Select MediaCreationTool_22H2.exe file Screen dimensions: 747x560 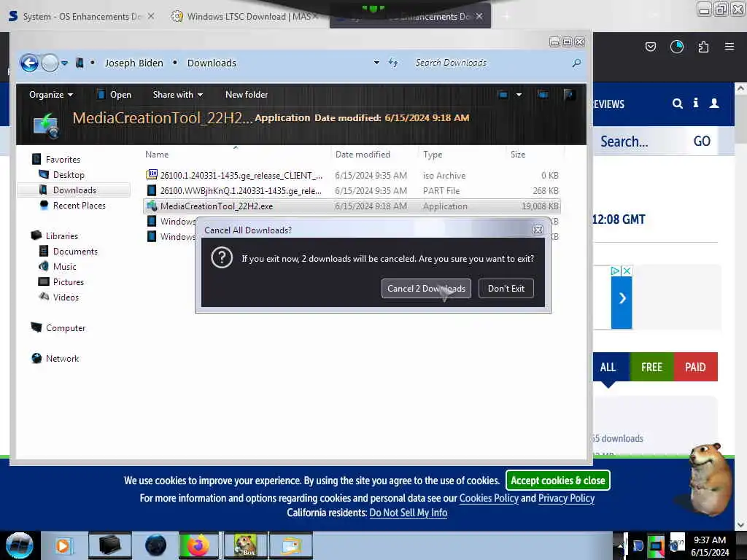(x=352, y=206)
